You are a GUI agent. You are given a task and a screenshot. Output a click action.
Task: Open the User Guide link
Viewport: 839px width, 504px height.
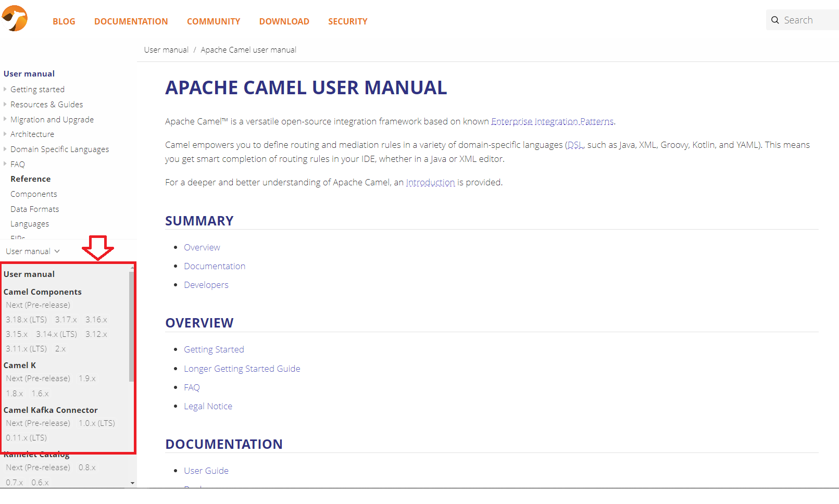point(206,471)
